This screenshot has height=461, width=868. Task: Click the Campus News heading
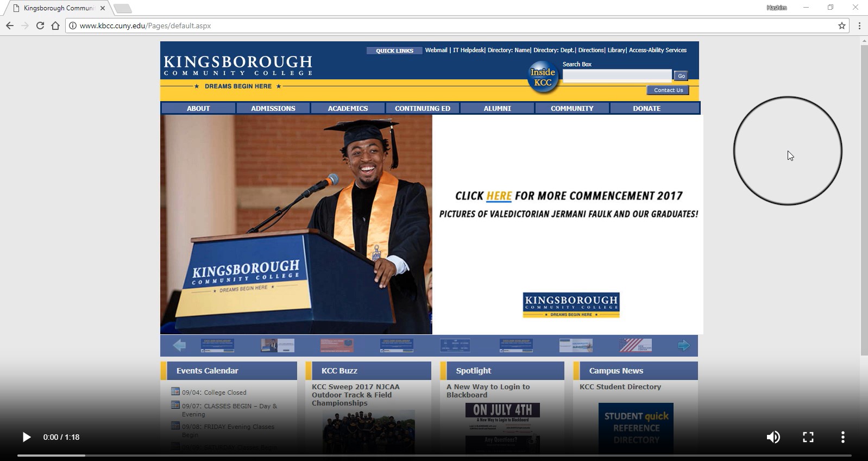[x=616, y=371]
